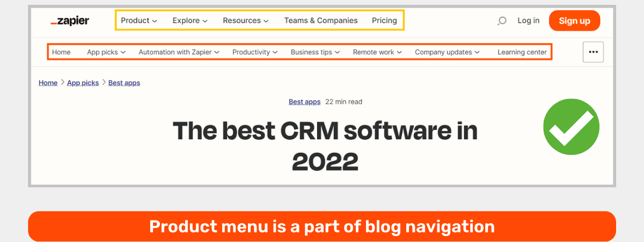This screenshot has width=644, height=242.
Task: Select Home in the blog navigation bar
Action: coord(61,52)
